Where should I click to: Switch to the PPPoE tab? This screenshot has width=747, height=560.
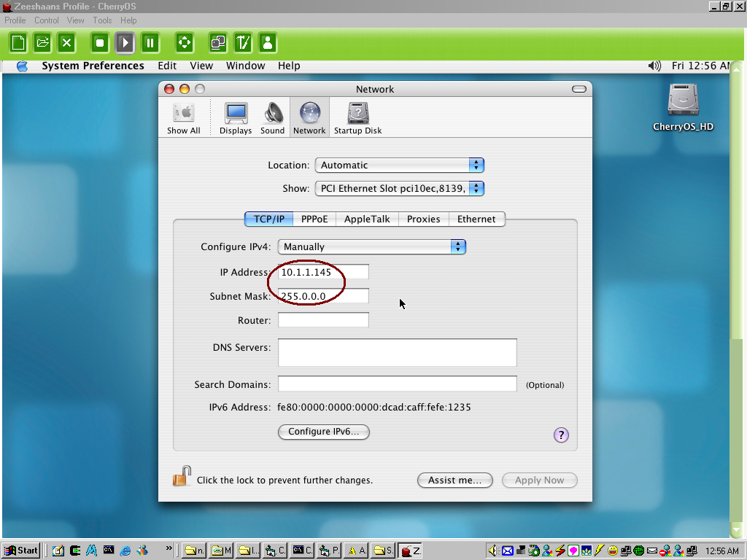314,219
